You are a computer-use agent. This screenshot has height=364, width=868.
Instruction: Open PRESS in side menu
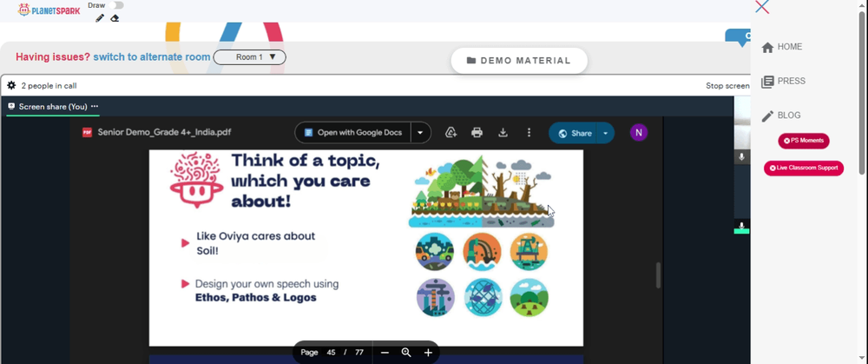point(783,82)
